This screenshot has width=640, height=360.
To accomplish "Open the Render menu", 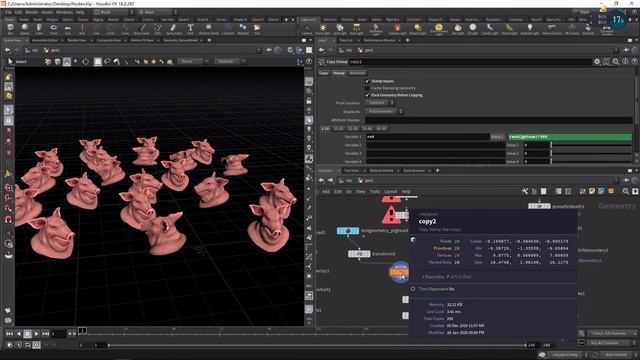I will 31,12.
